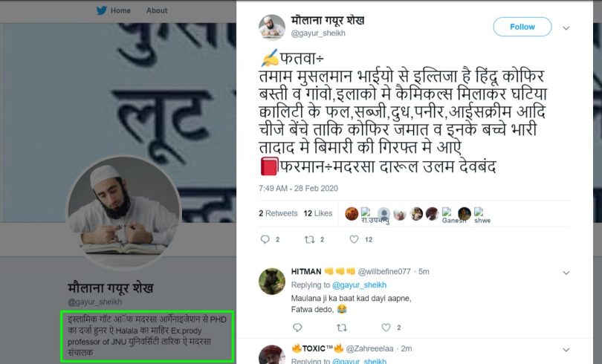This screenshot has width=602, height=364.
Task: Open the reply icon under main tweet
Action: [x=265, y=239]
